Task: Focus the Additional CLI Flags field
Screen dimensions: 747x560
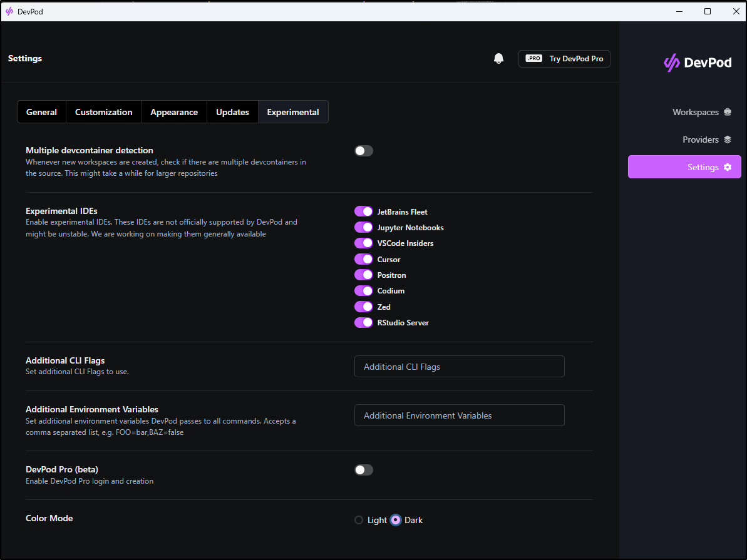Action: point(459,367)
